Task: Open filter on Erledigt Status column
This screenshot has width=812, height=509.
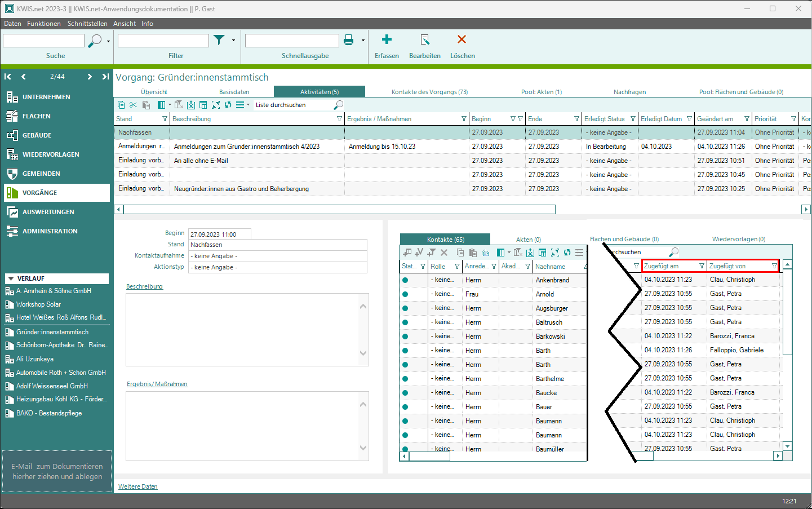Action: tap(633, 119)
